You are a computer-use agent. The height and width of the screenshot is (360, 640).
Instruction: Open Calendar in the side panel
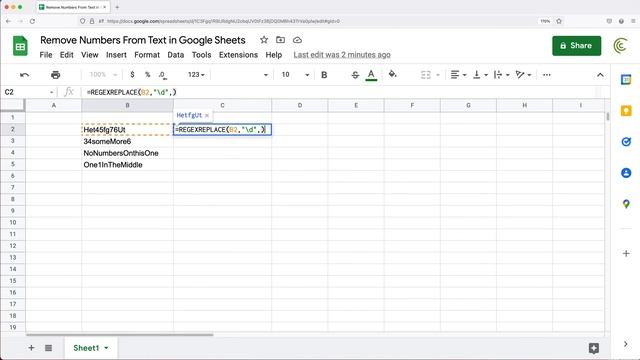tap(626, 80)
